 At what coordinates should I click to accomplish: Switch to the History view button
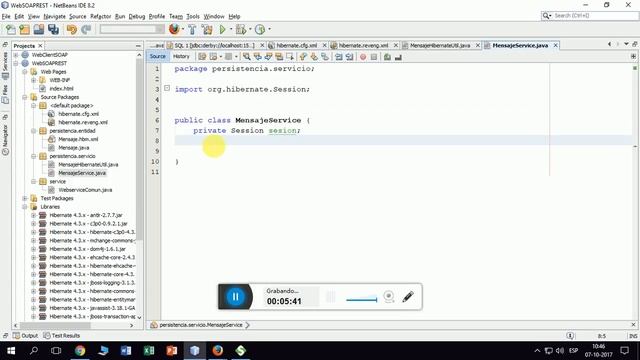pos(181,57)
